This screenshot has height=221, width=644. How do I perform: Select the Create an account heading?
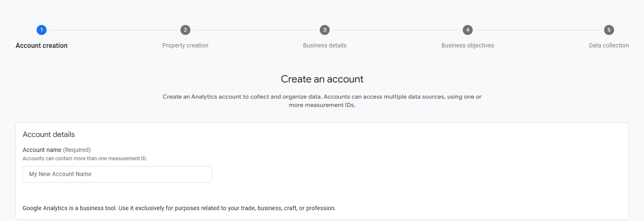(x=322, y=79)
